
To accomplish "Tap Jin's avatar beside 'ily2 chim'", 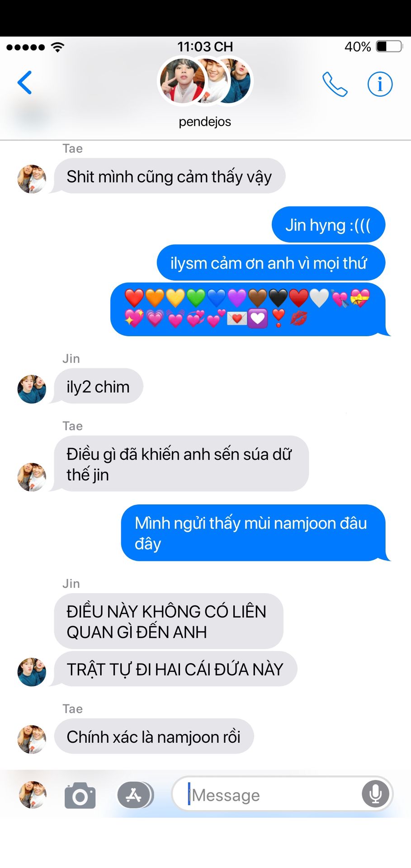I will click(x=32, y=389).
